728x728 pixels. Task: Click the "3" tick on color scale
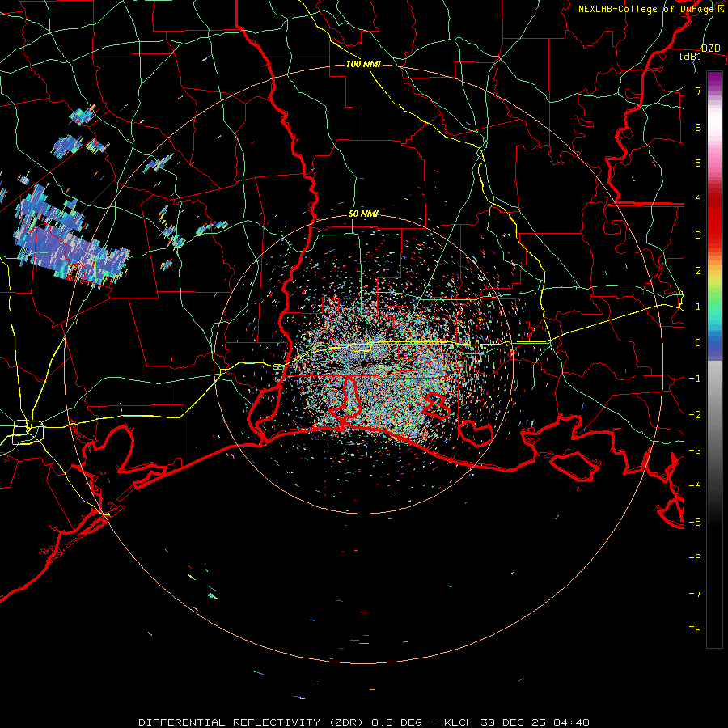[698, 235]
